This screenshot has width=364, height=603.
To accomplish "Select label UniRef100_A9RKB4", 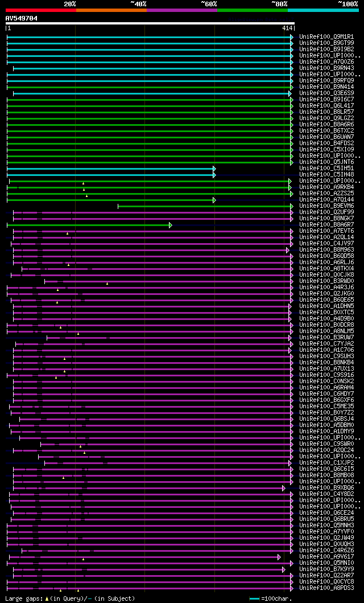I will coord(327,187).
